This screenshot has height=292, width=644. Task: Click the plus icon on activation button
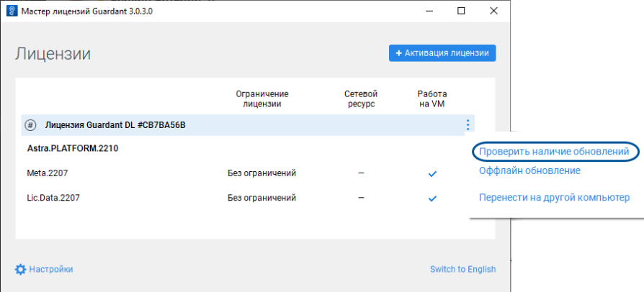pos(398,53)
